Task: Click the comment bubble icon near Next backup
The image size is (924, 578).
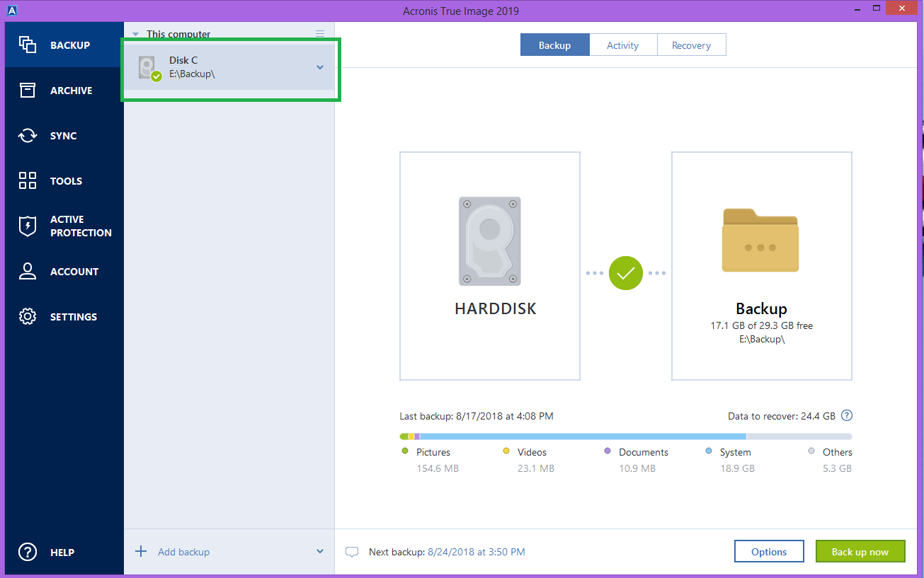Action: (x=352, y=552)
